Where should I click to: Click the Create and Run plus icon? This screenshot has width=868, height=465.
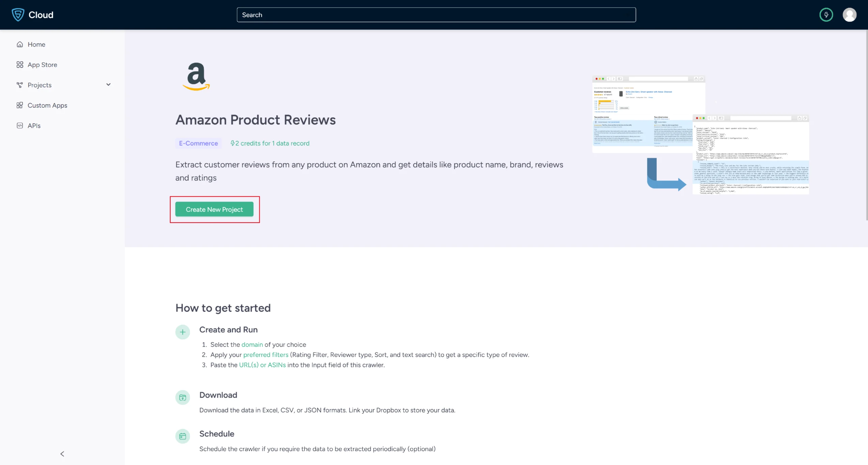[x=182, y=332]
